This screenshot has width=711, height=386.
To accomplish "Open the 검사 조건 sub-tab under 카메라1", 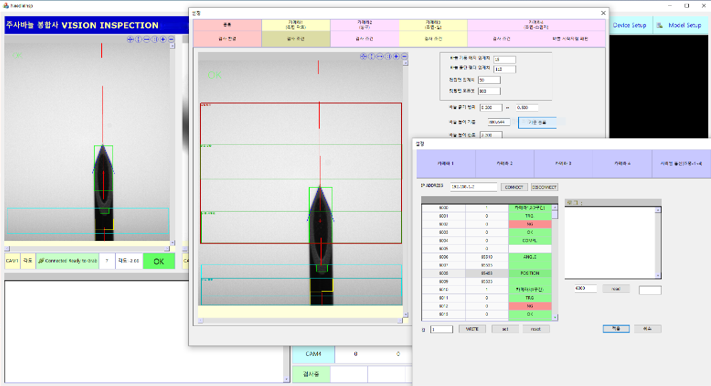I will pyautogui.click(x=296, y=39).
